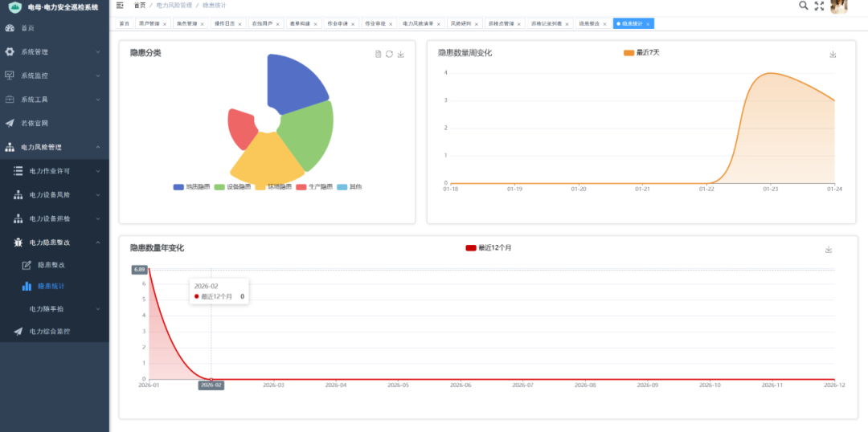Viewport: 868px width, 432px height.
Task: Click the 2026-02 data point marker
Action: 211,380
